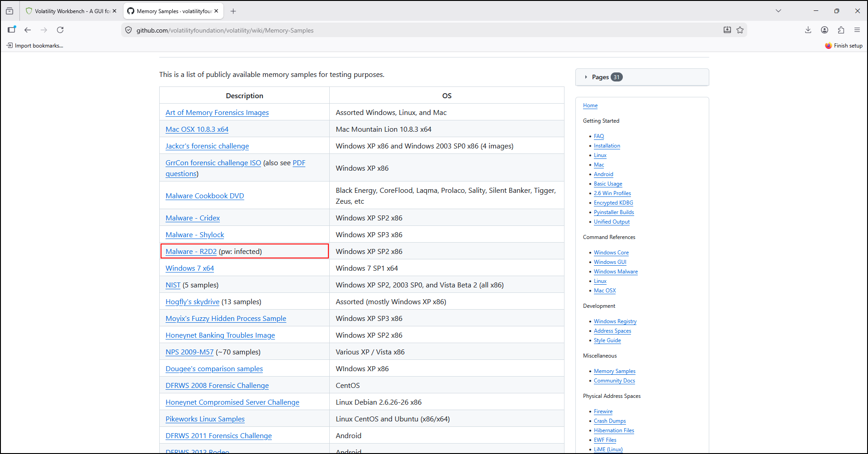Screen dimensions: 868x454
Task: Select the Memory Samples tab
Action: 173,11
